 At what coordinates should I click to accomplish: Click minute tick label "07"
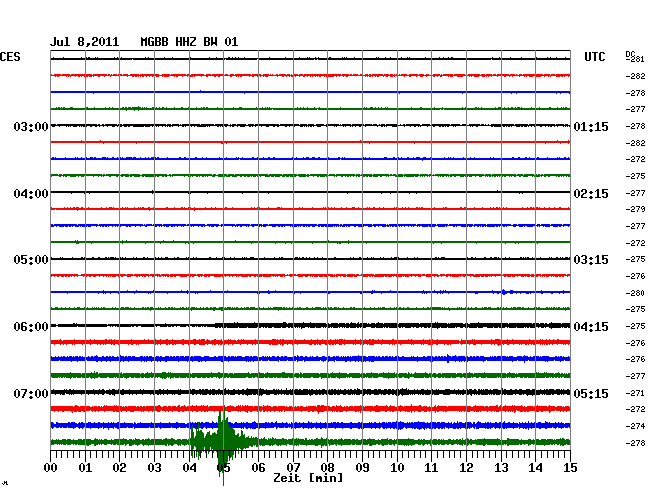[x=293, y=468]
